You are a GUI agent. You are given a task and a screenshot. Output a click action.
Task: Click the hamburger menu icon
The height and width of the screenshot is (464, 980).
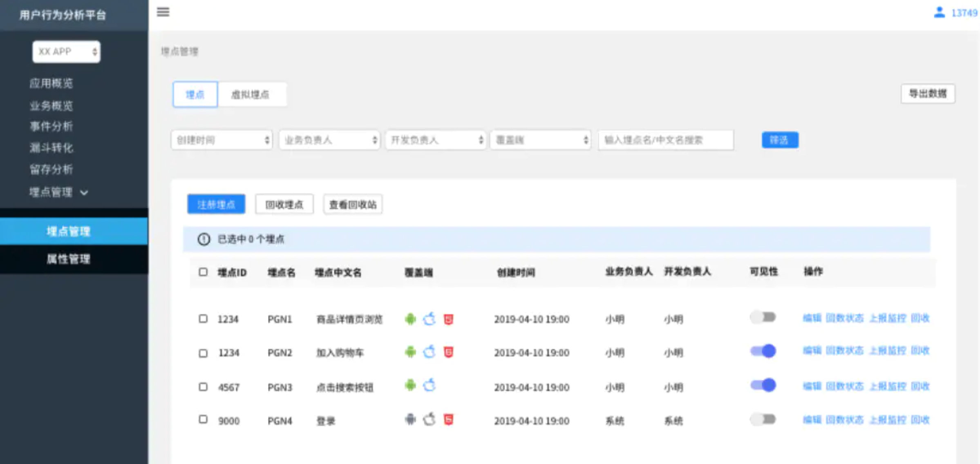click(163, 12)
